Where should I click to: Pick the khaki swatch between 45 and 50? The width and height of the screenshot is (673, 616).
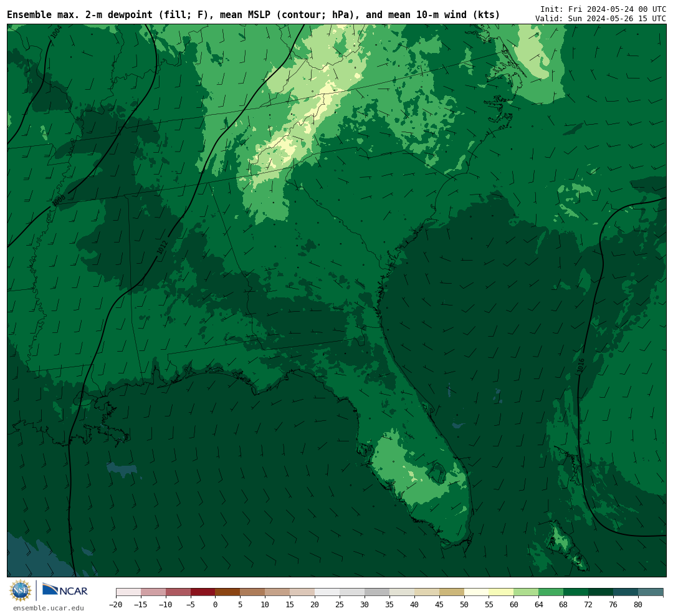(x=452, y=592)
